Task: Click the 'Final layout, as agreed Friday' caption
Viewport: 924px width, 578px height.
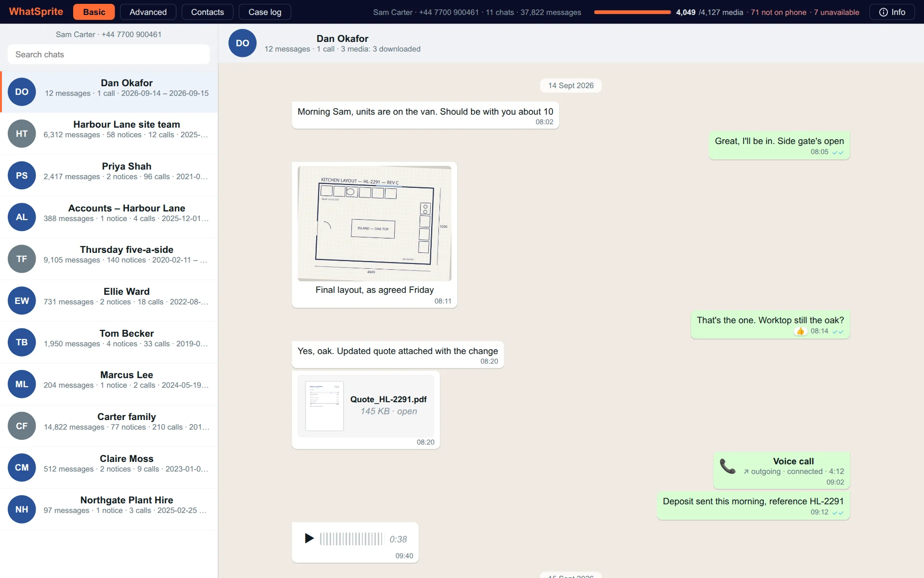Action: point(374,290)
